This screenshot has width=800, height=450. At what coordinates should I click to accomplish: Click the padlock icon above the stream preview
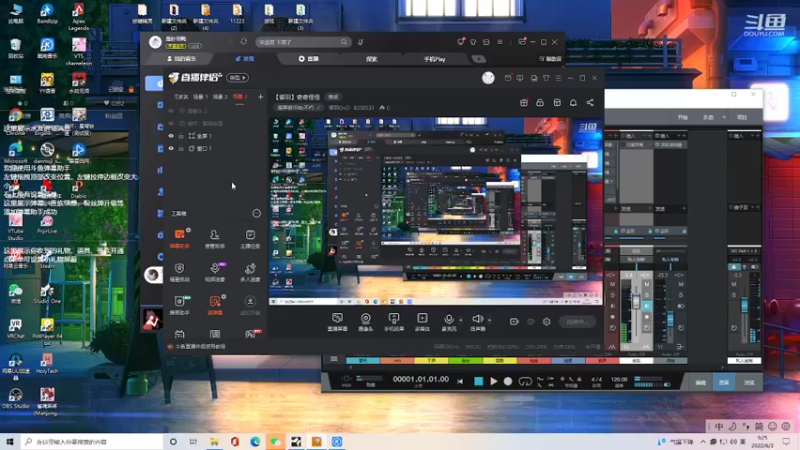pyautogui.click(x=540, y=103)
